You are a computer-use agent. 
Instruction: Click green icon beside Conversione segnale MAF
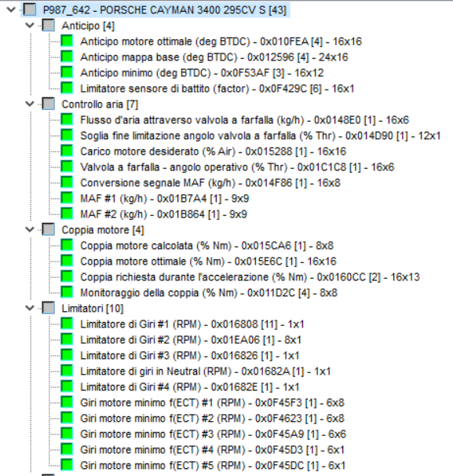67,182
